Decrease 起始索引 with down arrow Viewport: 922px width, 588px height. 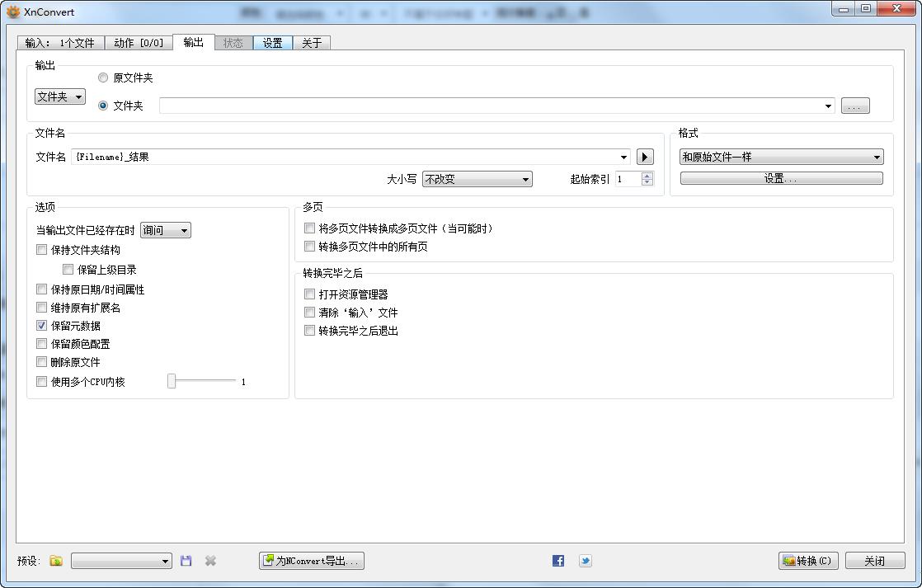[x=647, y=182]
